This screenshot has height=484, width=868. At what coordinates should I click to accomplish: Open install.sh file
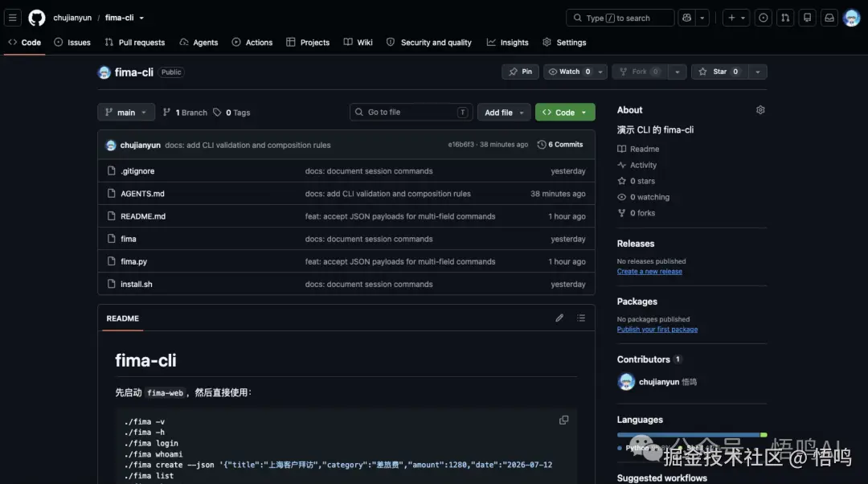pos(136,284)
